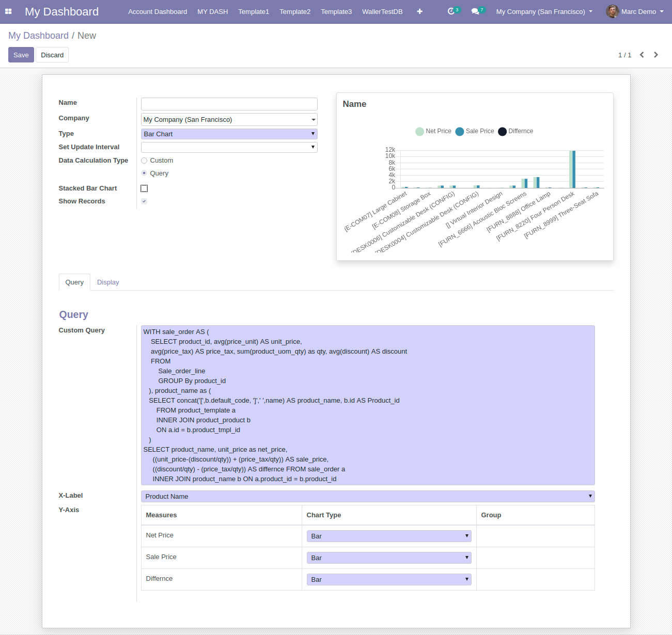Switch to the Display tab

pyautogui.click(x=108, y=282)
